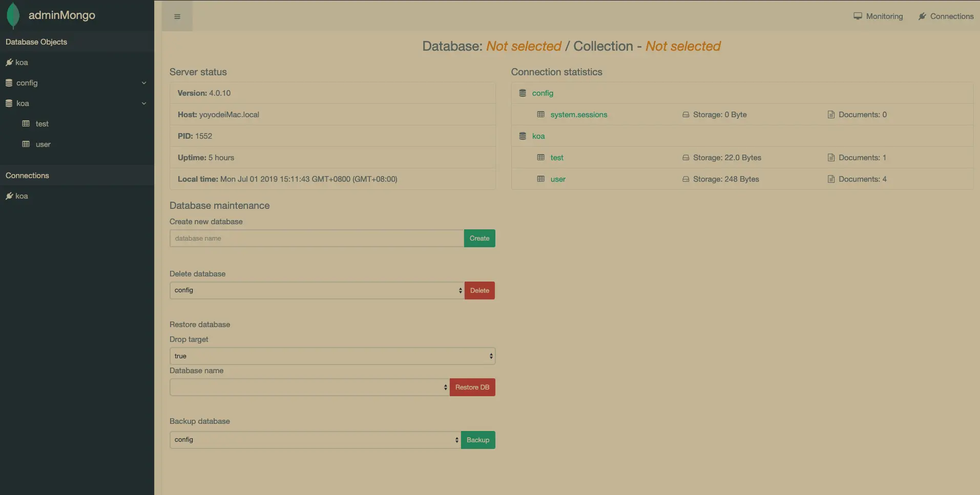Image resolution: width=980 pixels, height=495 pixels.
Task: Click the 'Uptime: 5 hours' row
Action: pyautogui.click(x=332, y=158)
